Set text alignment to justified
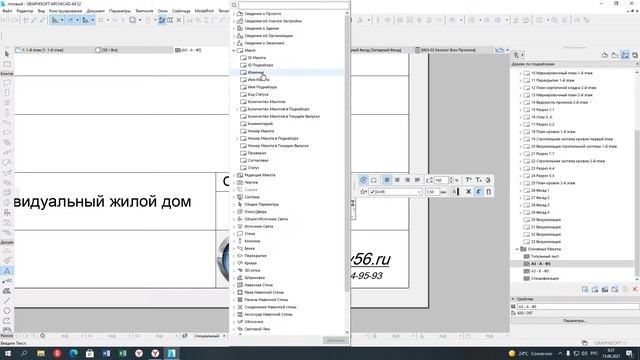Screen dimensions: 640x360 (417, 180)
